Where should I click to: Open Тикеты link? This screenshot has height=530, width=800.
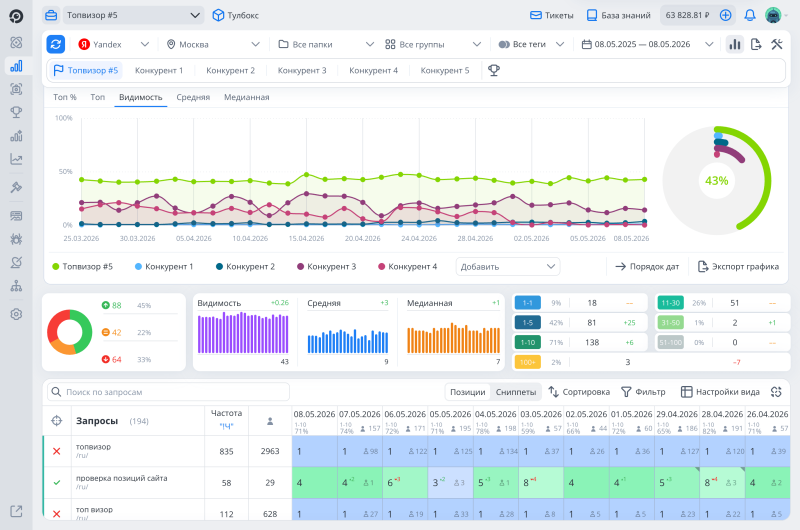pyautogui.click(x=552, y=15)
